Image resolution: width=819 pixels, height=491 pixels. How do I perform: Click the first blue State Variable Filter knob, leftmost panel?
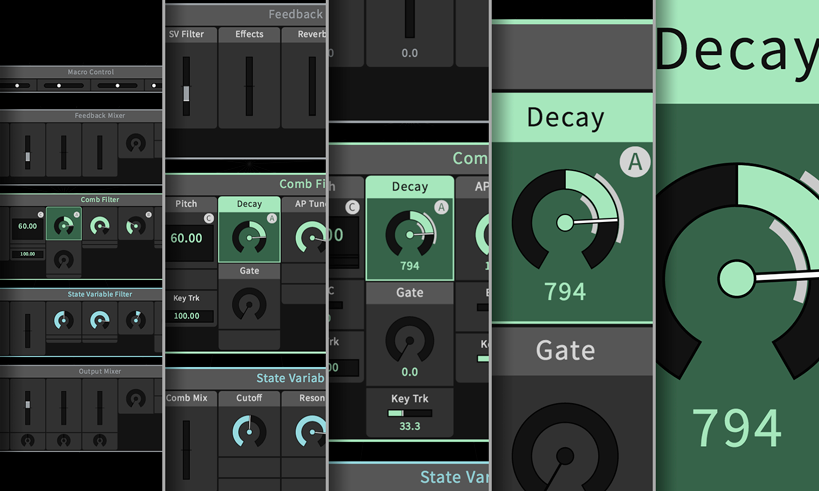64,320
